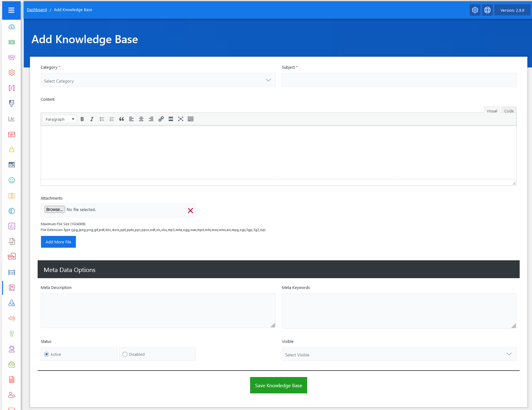The image size is (532, 410).
Task: Insert a blockquote using the quote icon
Action: 122,119
